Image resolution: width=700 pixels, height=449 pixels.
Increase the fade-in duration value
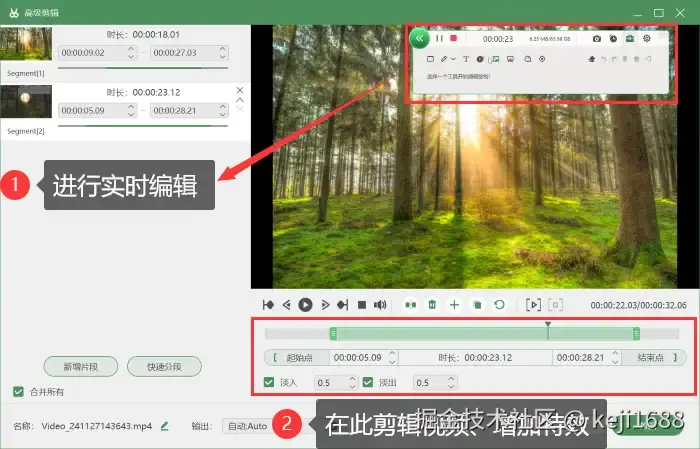click(352, 378)
